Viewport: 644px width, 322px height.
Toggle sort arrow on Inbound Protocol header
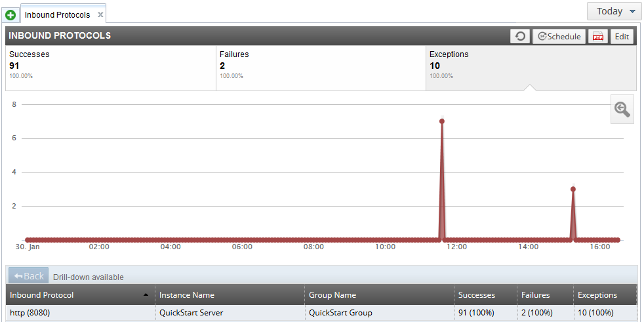146,295
